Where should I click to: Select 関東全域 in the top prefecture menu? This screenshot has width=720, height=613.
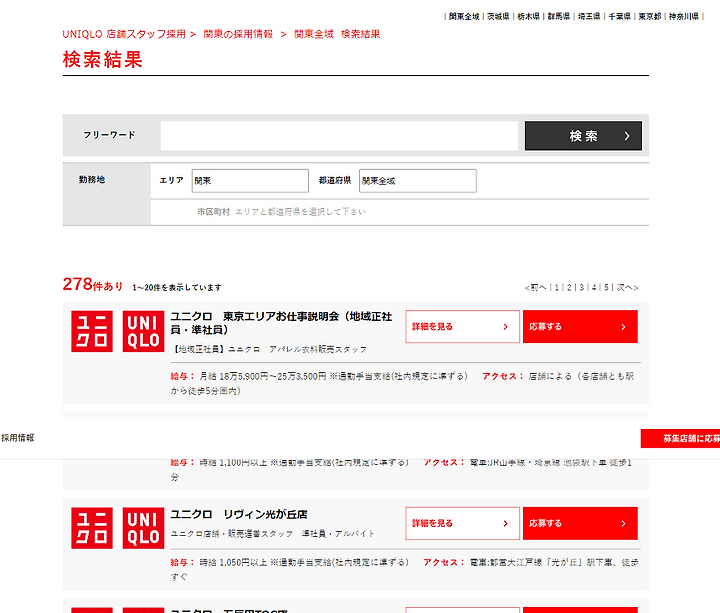click(x=464, y=17)
